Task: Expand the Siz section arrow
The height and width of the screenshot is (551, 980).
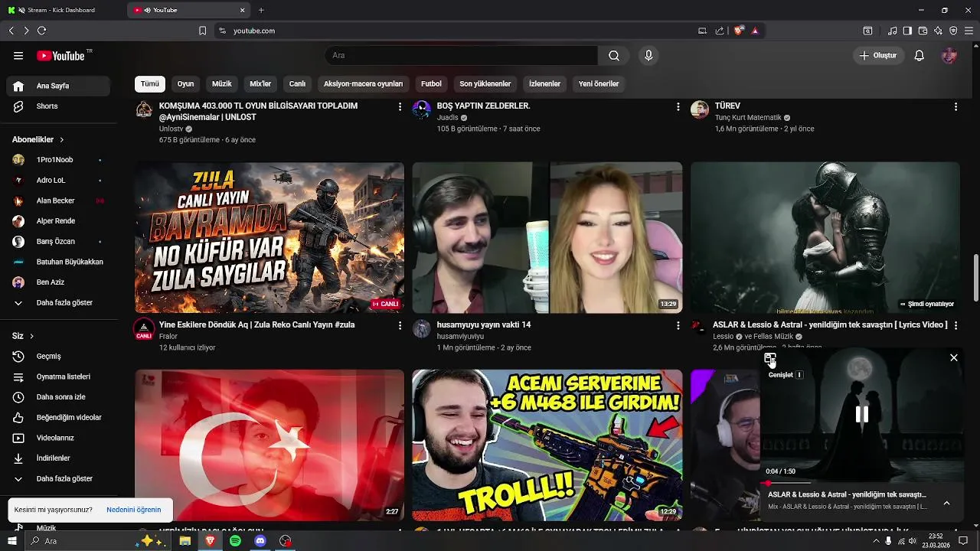Action: (31, 336)
